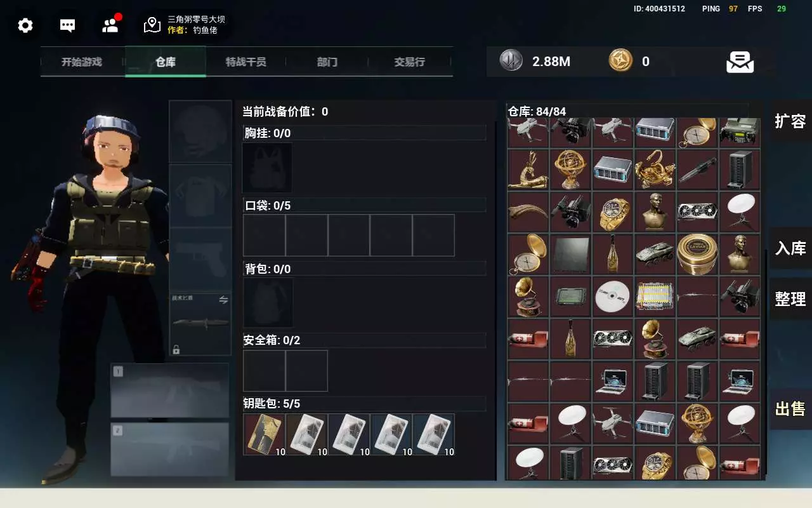Switch to the 仓库 tab
The image size is (812, 508).
point(166,62)
